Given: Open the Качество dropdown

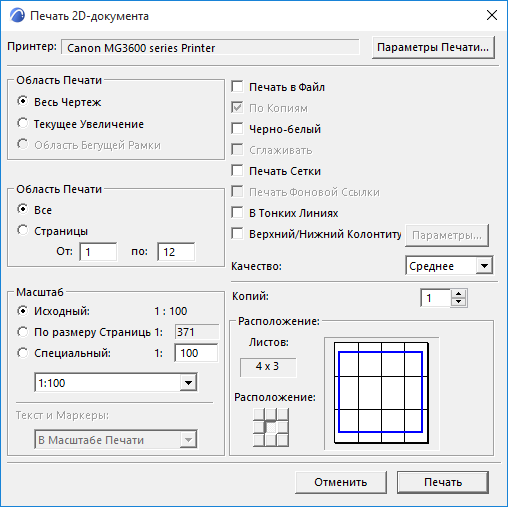Looking at the screenshot, I should pyautogui.click(x=449, y=266).
